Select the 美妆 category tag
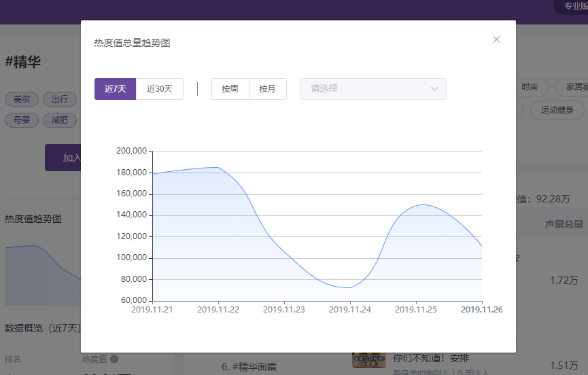The height and width of the screenshot is (375, 588). [x=22, y=99]
